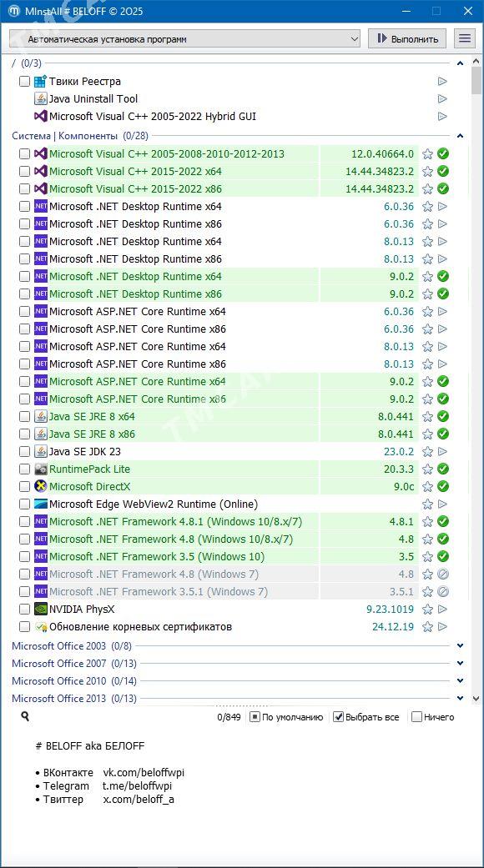Click the hamburger menu icon
Viewport: 484px width, 868px height.
[465, 38]
